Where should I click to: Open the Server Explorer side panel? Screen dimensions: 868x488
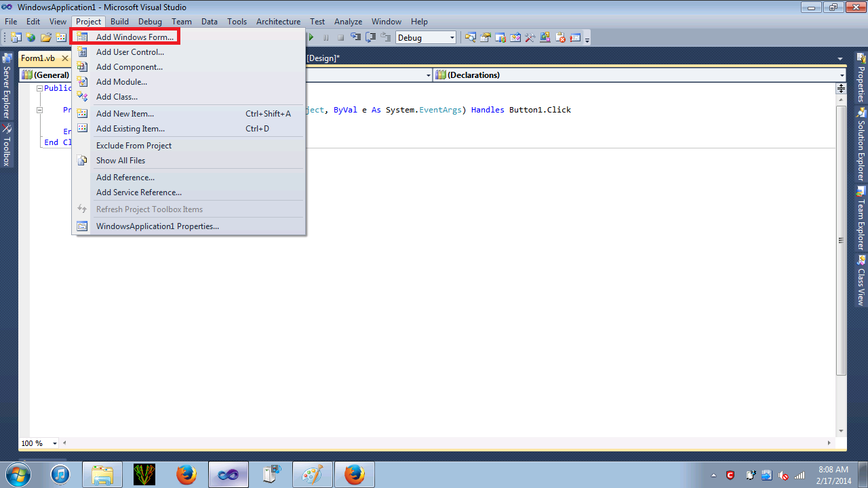click(x=7, y=86)
